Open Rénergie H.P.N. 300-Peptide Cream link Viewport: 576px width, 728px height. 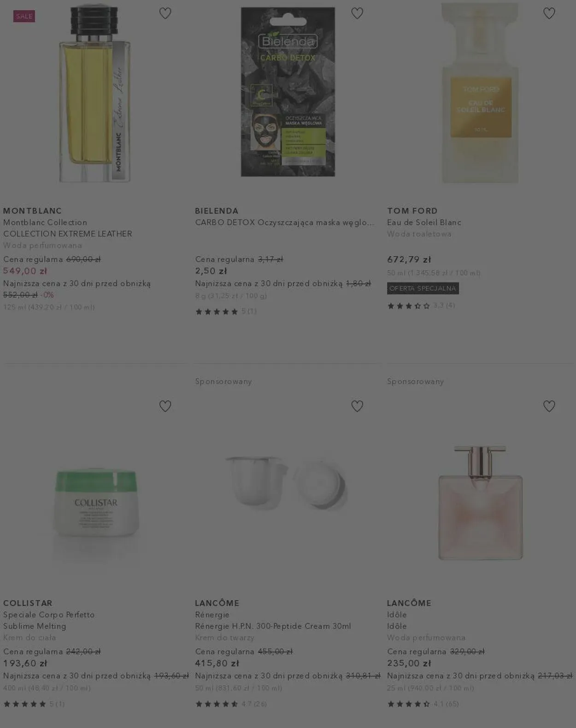click(x=273, y=626)
